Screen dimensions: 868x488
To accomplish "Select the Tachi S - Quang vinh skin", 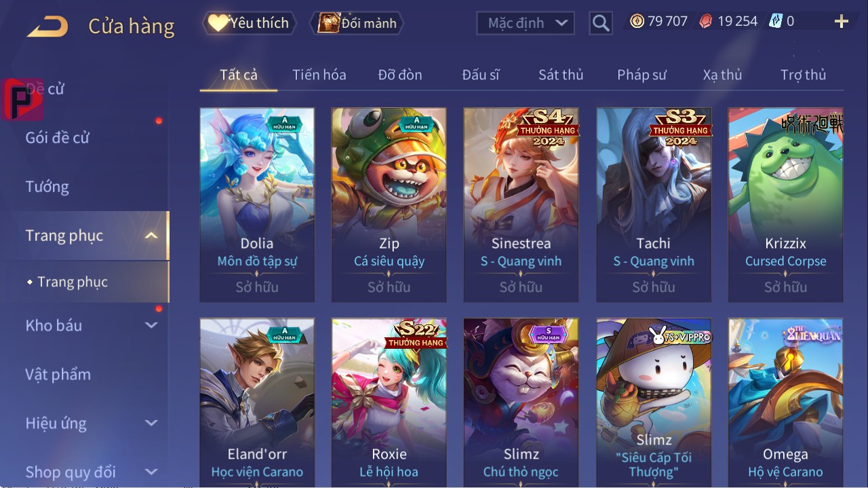I will point(654,205).
